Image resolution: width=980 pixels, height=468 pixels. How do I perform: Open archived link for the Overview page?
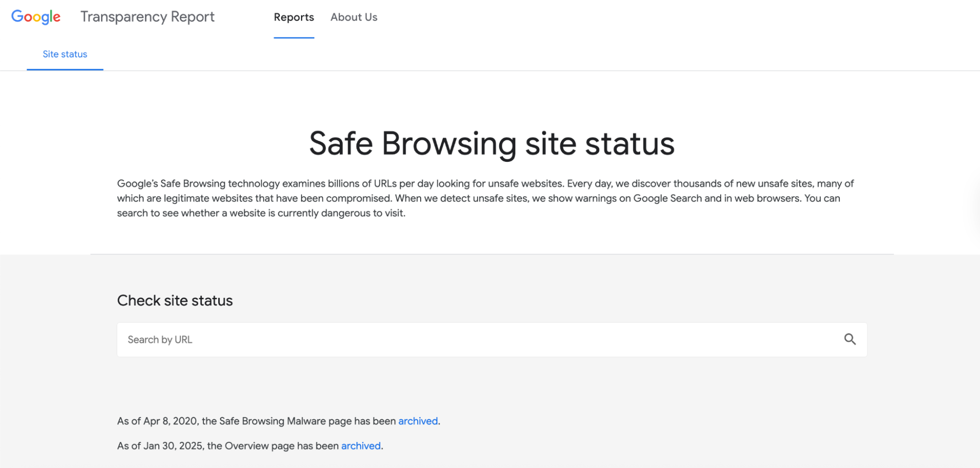tap(361, 446)
